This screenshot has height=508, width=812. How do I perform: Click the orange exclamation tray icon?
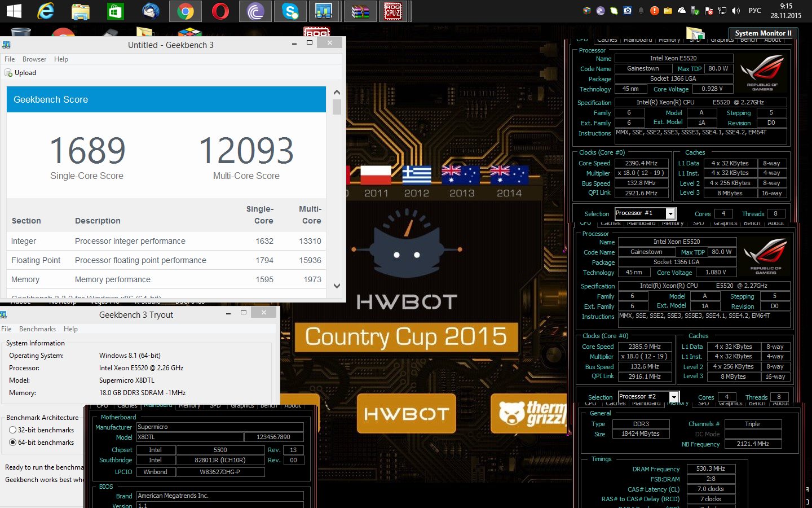655,11
